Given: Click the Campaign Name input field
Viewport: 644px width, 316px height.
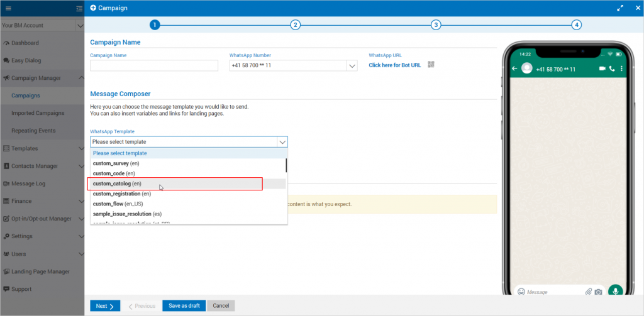Looking at the screenshot, I should pos(154,66).
